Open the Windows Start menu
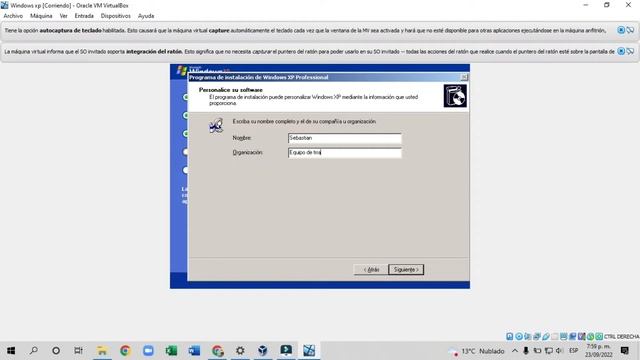Viewport: 640px width, 360px height. pyautogui.click(x=11, y=351)
